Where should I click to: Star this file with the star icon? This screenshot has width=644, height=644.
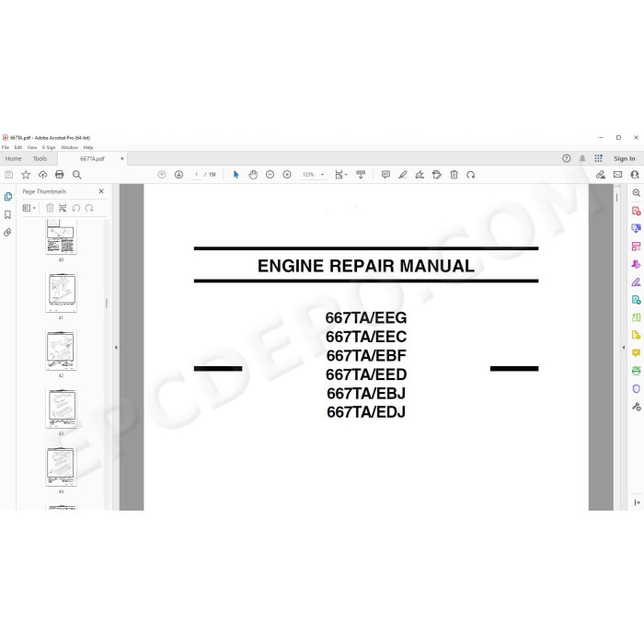pos(26,175)
